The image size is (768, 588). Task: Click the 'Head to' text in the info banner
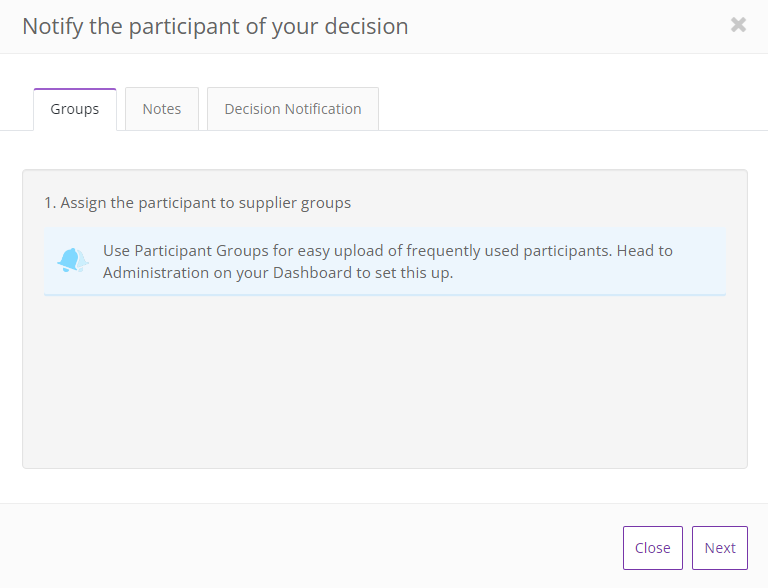645,251
